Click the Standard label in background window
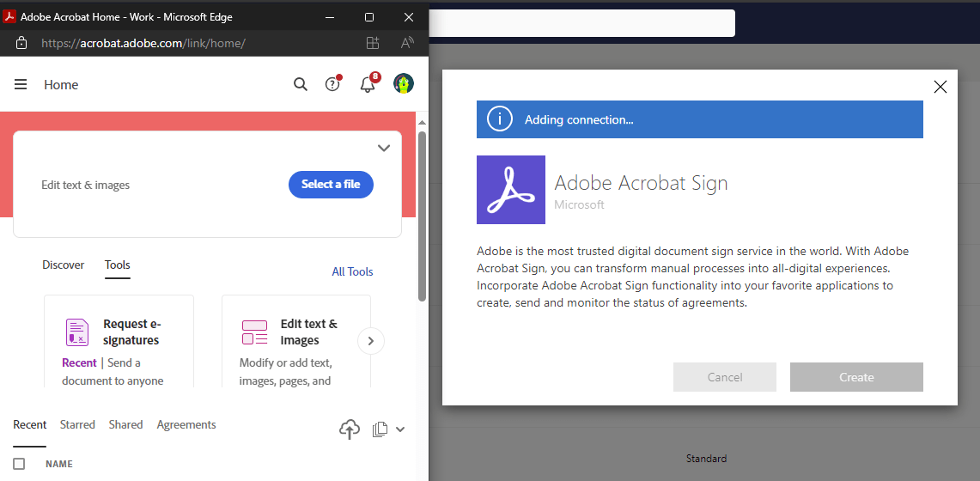 (706, 459)
